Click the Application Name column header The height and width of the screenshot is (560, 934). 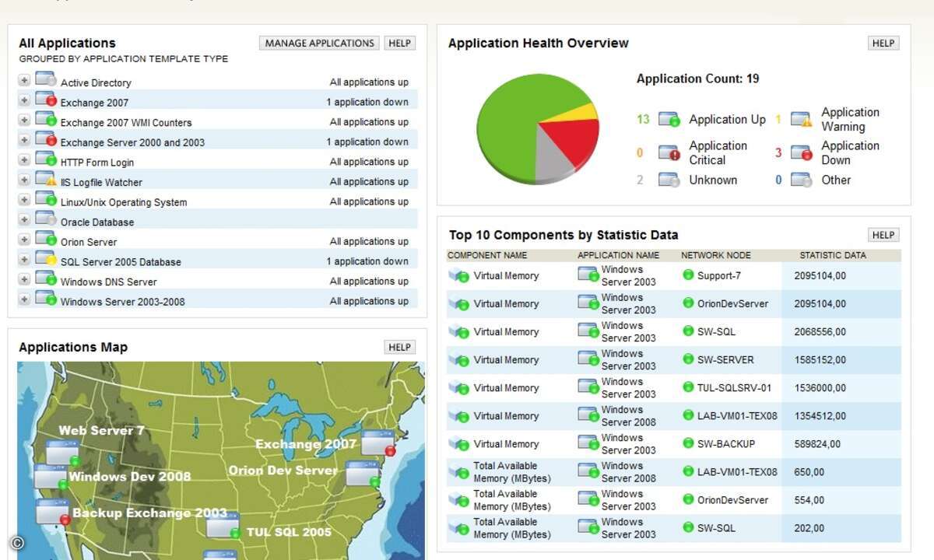click(x=618, y=255)
